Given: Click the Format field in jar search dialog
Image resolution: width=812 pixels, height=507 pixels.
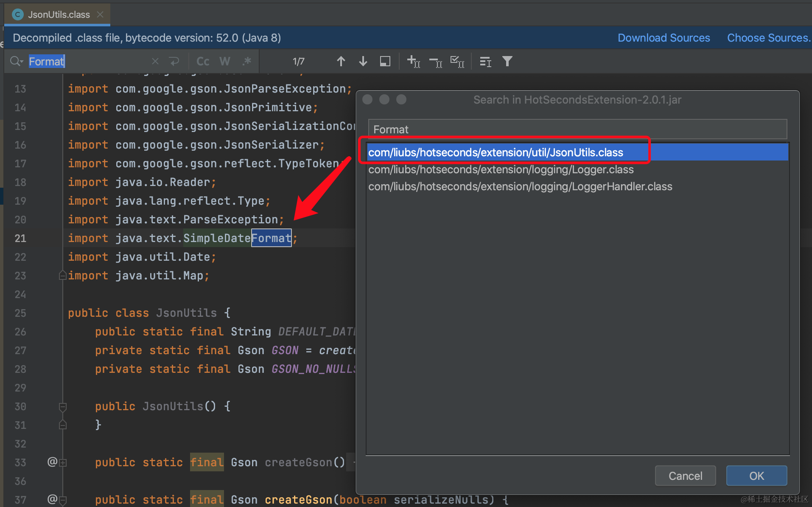Looking at the screenshot, I should pos(577,129).
